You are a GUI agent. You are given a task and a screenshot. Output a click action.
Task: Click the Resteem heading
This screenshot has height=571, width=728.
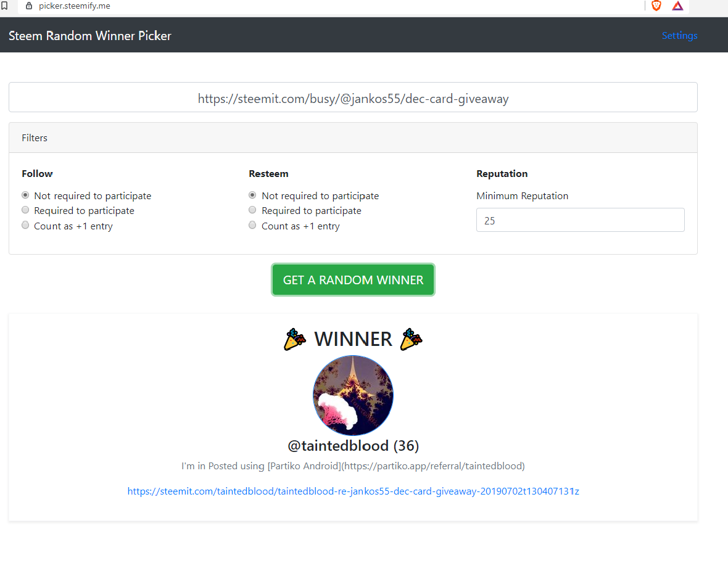(268, 174)
